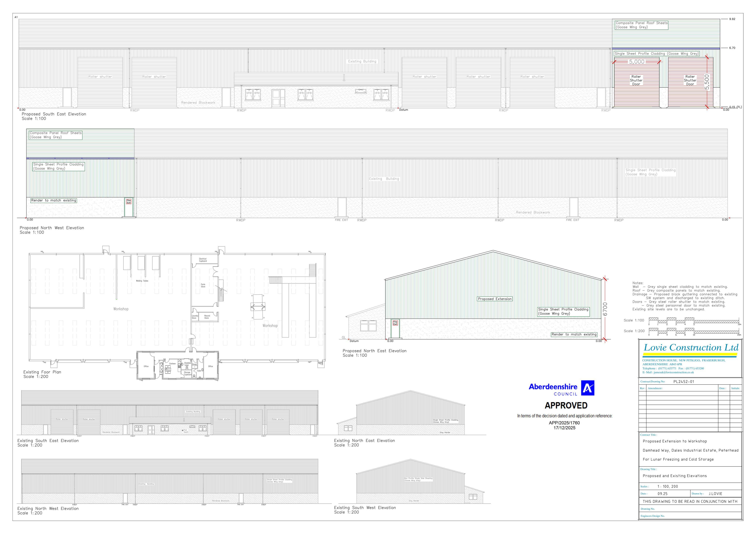Click the Lovie Construction Ltd title

[x=691, y=348]
